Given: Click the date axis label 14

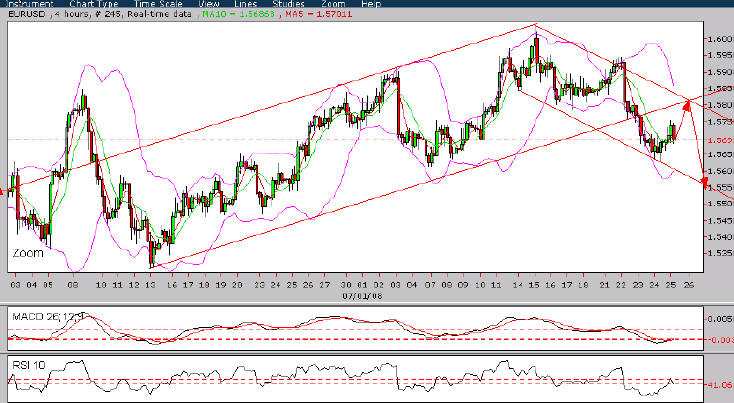Looking at the screenshot, I should pos(517,285).
